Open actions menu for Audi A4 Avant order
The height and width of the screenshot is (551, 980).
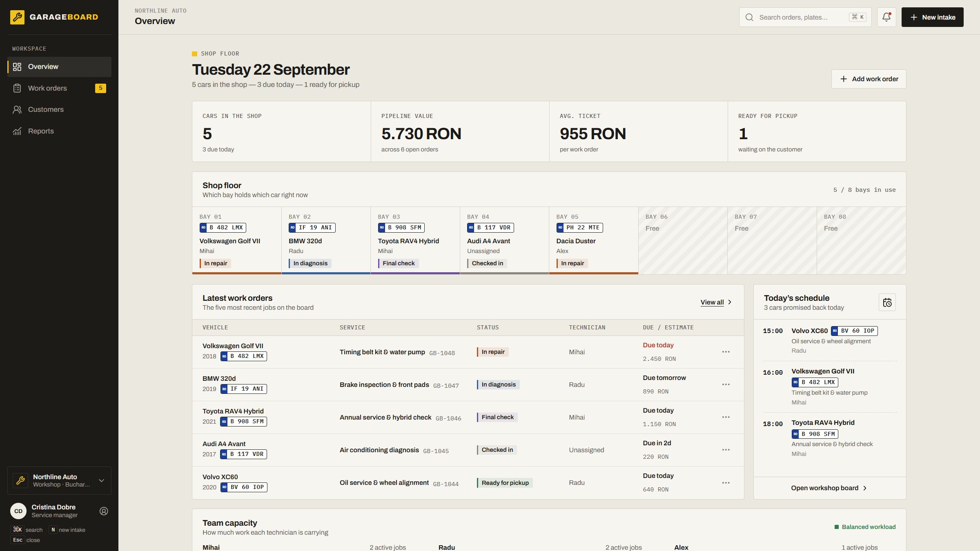coord(726,450)
